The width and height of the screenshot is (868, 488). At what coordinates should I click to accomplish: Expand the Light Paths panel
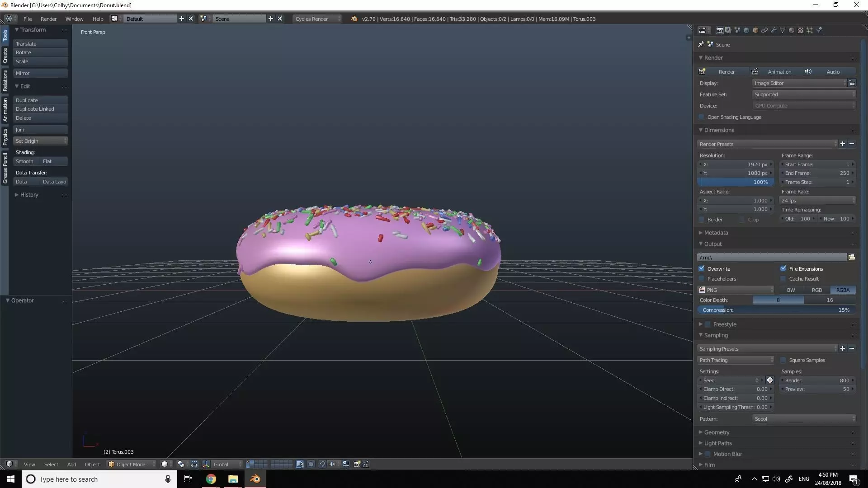[717, 443]
